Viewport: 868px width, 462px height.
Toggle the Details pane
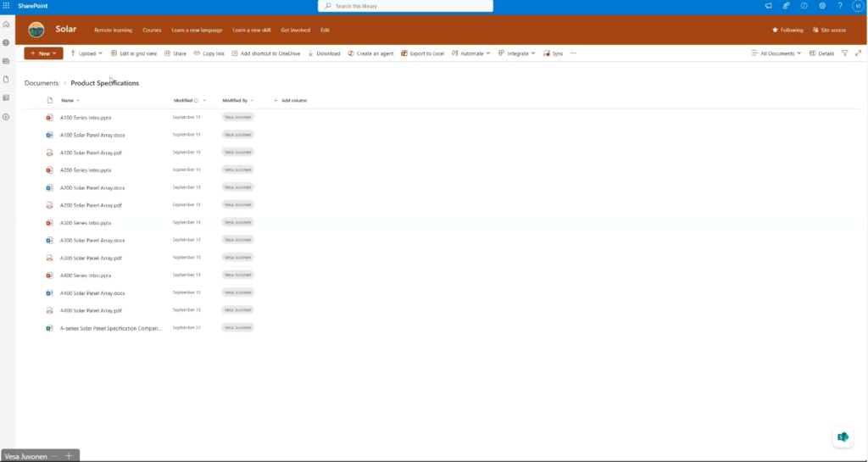click(x=821, y=53)
